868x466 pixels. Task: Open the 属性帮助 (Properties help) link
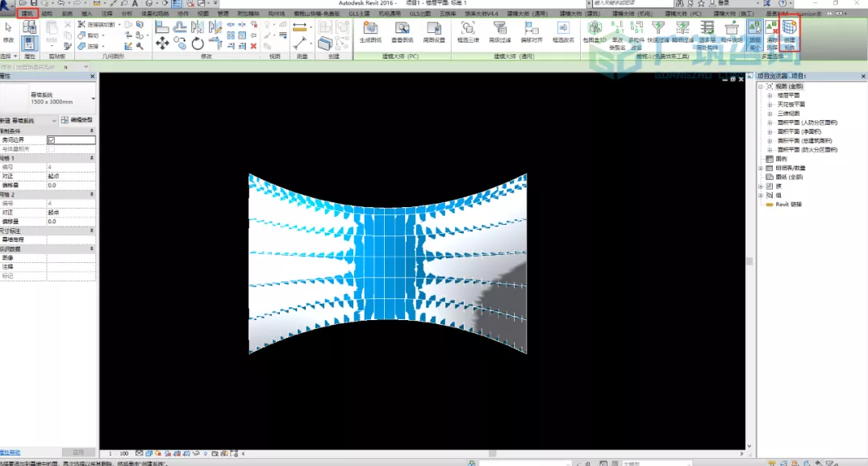coord(10,452)
